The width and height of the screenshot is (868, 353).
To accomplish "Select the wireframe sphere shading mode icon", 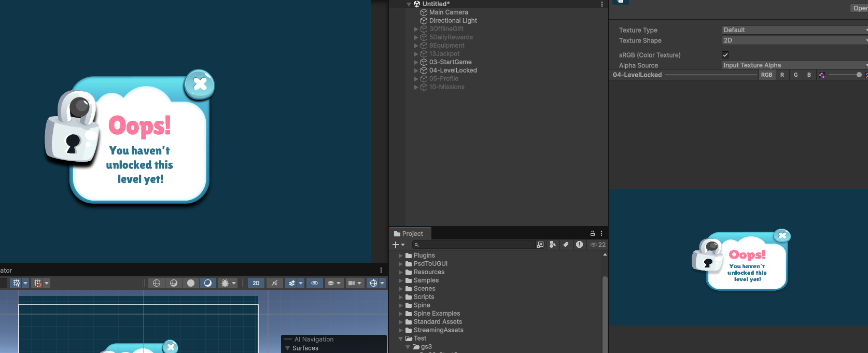I will [x=157, y=283].
